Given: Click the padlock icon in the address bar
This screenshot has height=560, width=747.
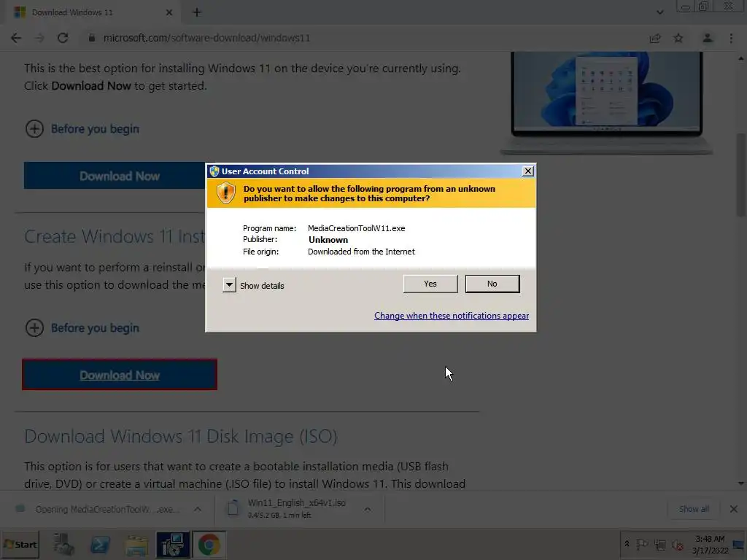Looking at the screenshot, I should click(x=92, y=38).
